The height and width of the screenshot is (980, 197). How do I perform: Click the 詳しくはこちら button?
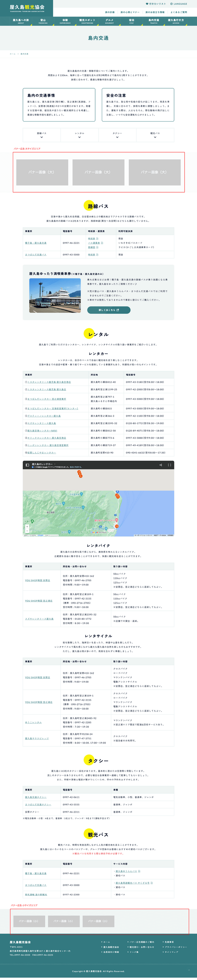coord(109,310)
